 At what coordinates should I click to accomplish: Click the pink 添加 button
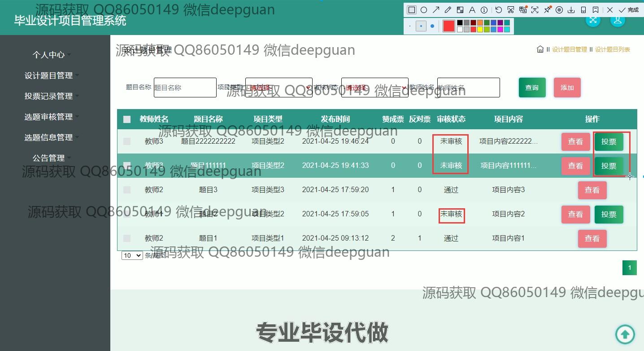[567, 88]
